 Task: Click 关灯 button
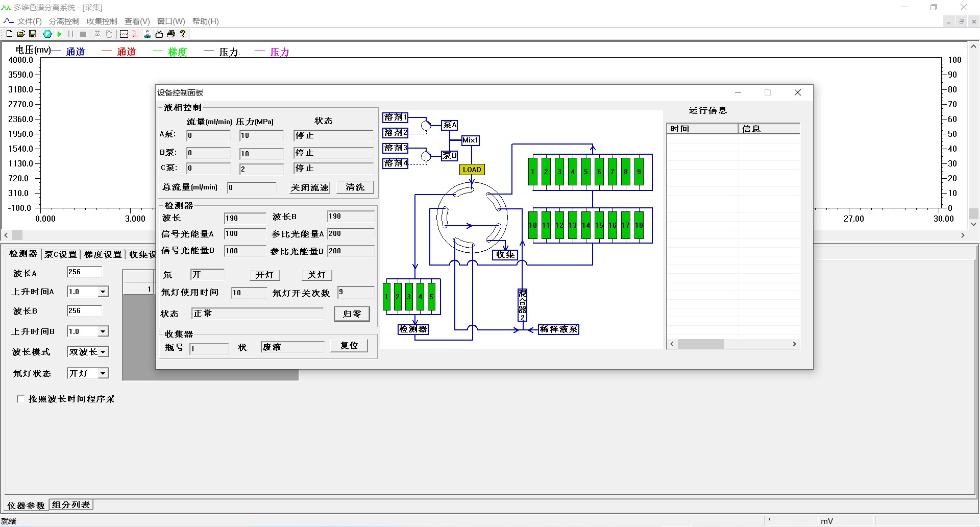[x=317, y=275]
